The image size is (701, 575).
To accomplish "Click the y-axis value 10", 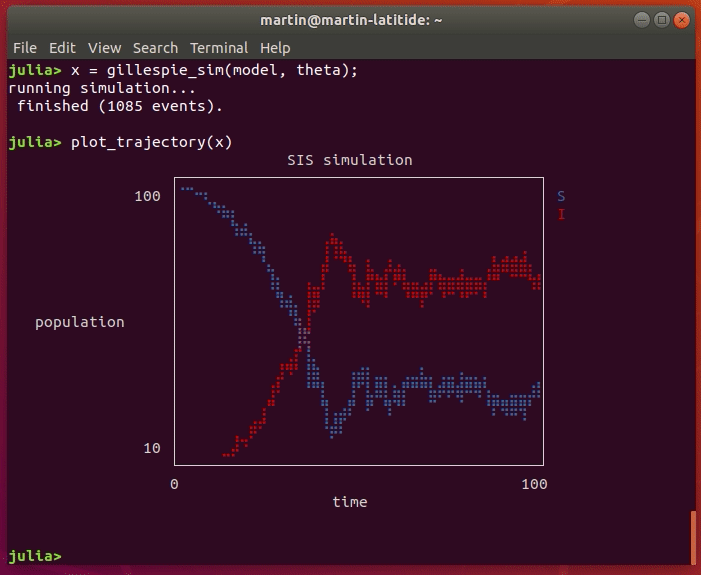I will (152, 448).
